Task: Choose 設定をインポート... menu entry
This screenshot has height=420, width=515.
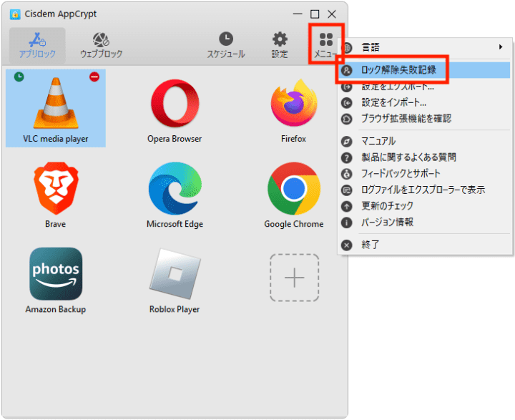Action: [425, 102]
